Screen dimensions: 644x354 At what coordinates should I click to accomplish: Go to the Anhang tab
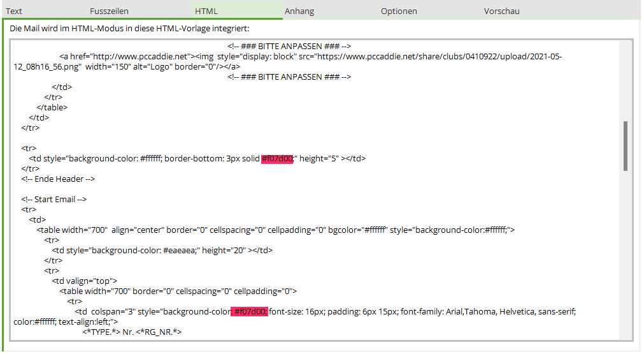pyautogui.click(x=299, y=11)
